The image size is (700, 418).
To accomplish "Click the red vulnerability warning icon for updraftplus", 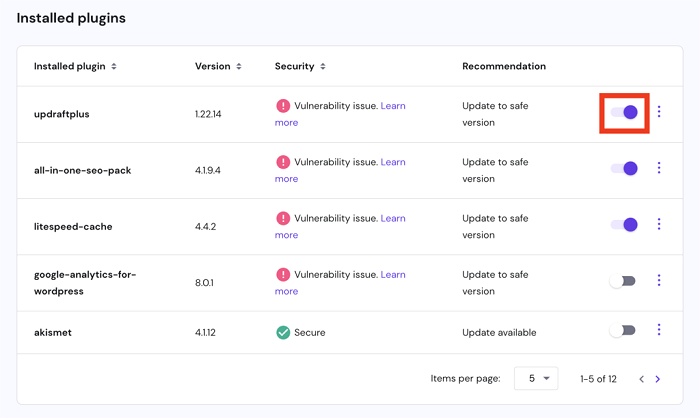I will coord(283,106).
